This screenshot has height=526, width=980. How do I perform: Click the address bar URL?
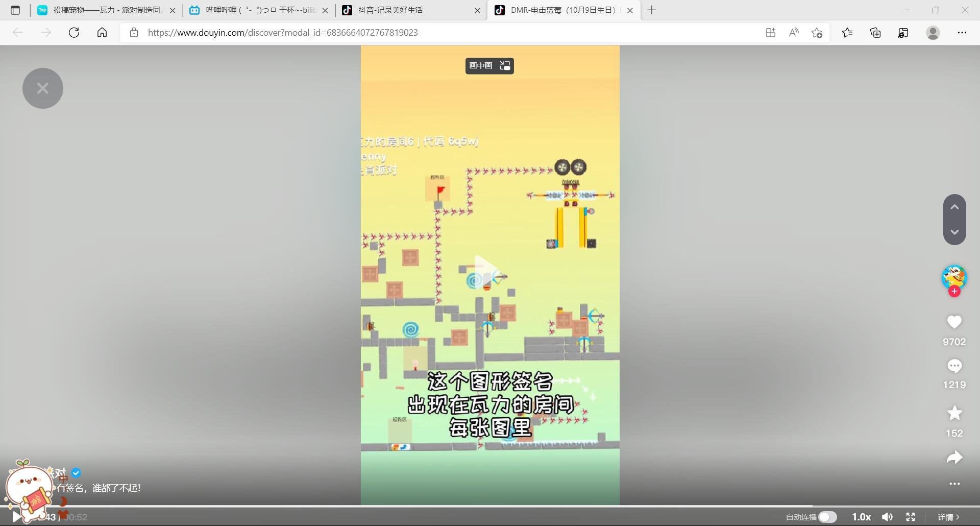coord(283,33)
